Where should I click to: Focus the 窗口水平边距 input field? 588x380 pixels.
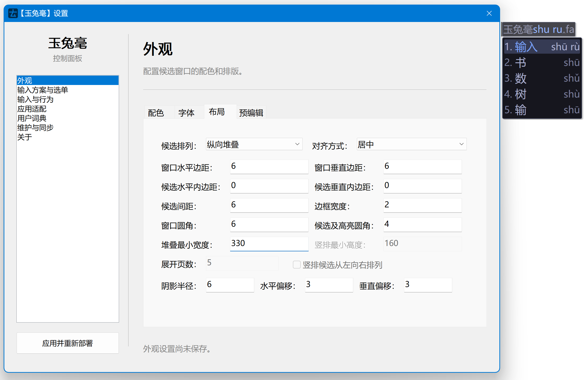269,167
